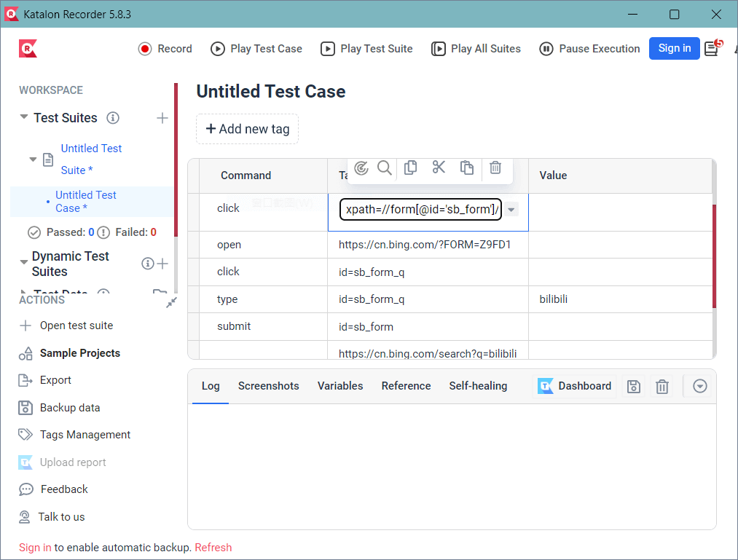Click the https://cn.bing.com/?FORM=Z9FD1 target cell

click(428, 245)
